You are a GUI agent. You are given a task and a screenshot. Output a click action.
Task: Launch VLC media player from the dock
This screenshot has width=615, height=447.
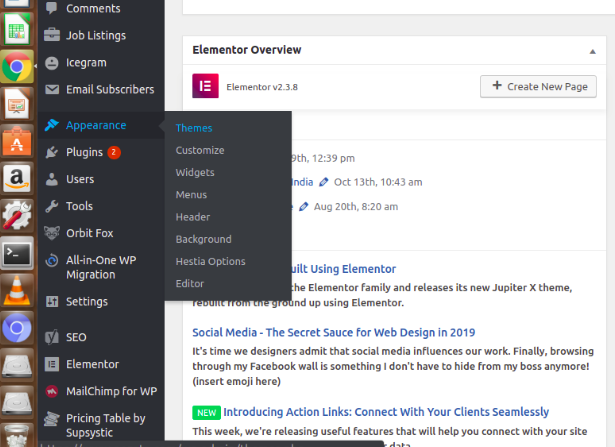(x=16, y=291)
